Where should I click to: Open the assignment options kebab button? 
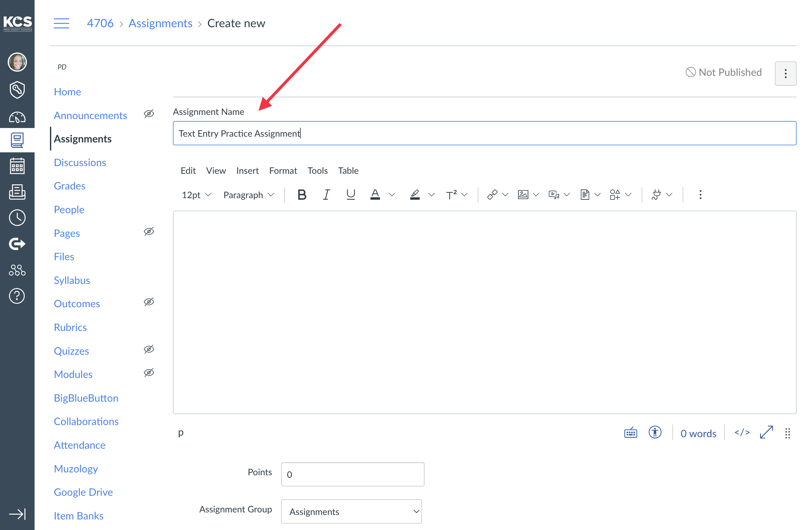point(785,73)
